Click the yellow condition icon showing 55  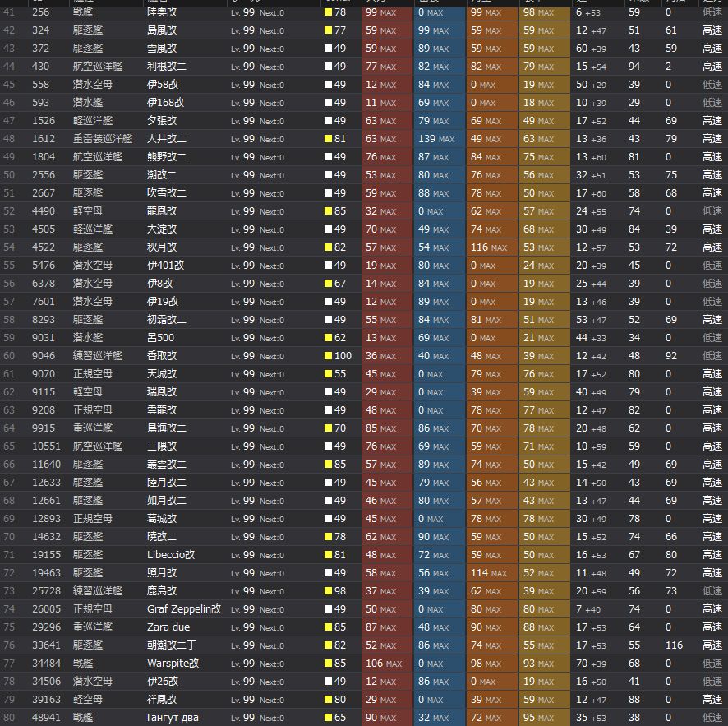click(328, 374)
